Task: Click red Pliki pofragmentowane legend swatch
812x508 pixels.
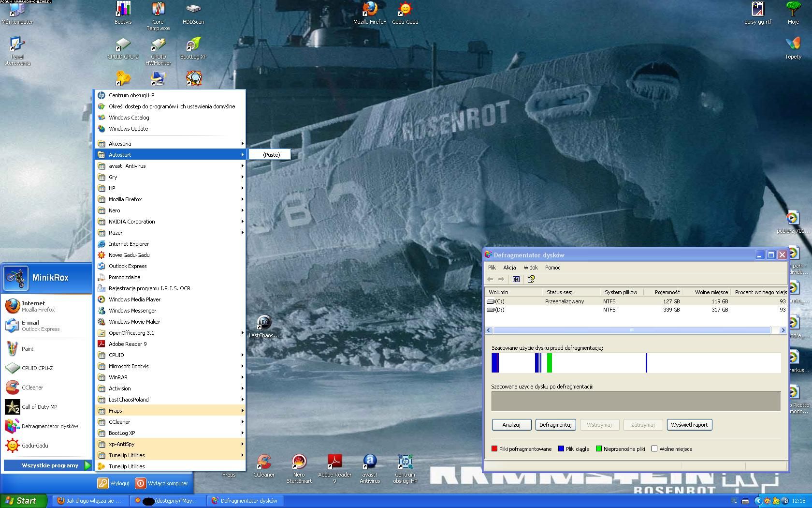Action: [494, 449]
